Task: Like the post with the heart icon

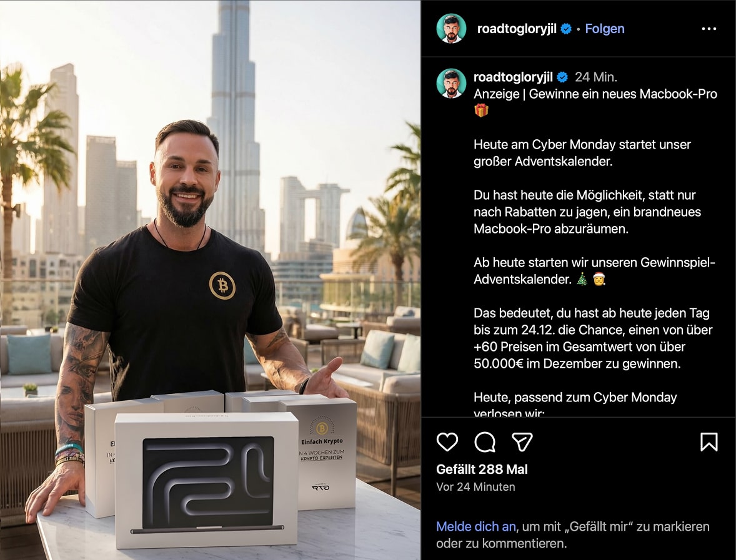Action: pyautogui.click(x=447, y=442)
